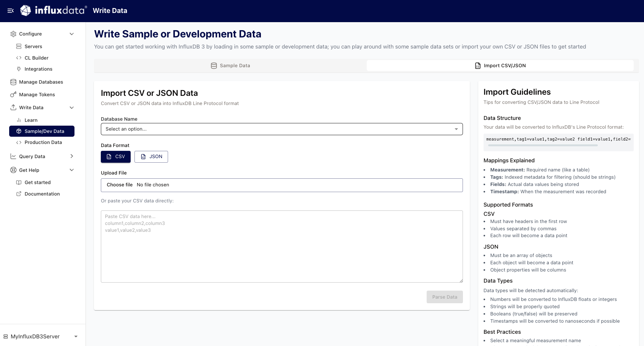This screenshot has height=346, width=644.
Task: Click inside the paste CSV data textarea
Action: [x=282, y=246]
